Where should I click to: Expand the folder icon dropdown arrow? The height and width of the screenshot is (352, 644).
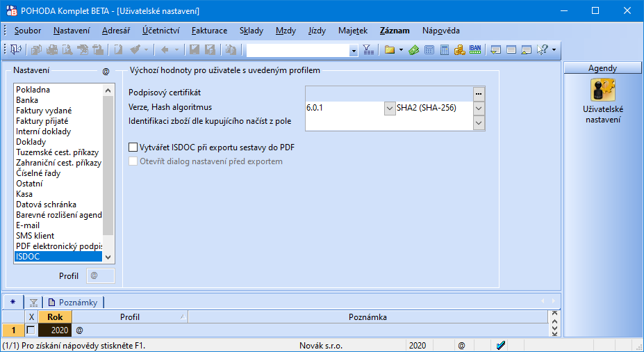[401, 50]
